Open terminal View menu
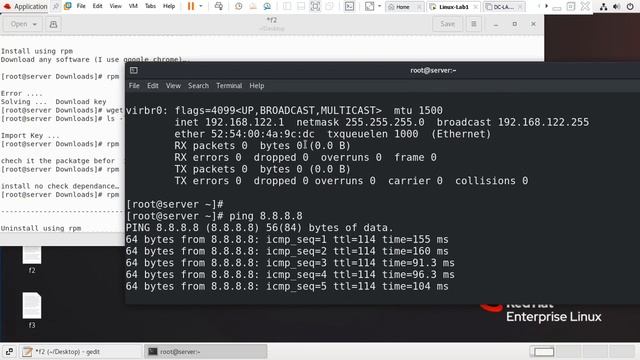Viewport: 640px width, 360px height. point(173,86)
